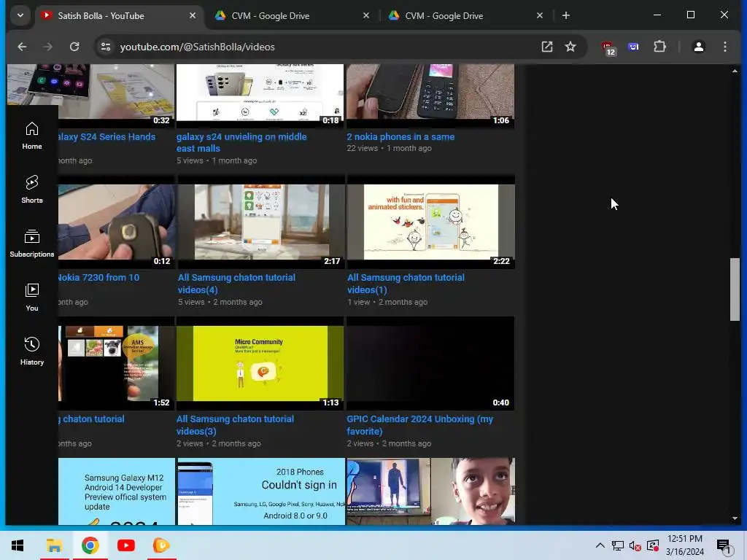747x560 pixels.
Task: Open the You section in sidebar
Action: 32,297
